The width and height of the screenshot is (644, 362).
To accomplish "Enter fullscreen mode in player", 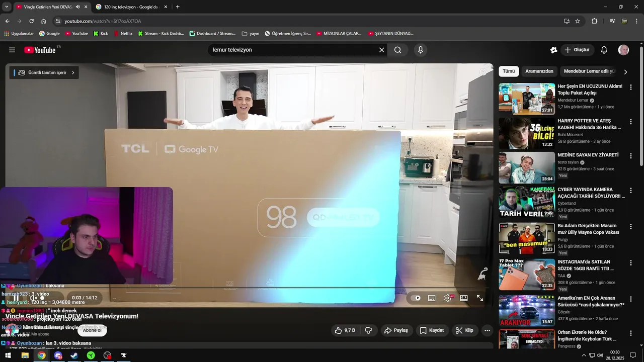I will pos(480,298).
